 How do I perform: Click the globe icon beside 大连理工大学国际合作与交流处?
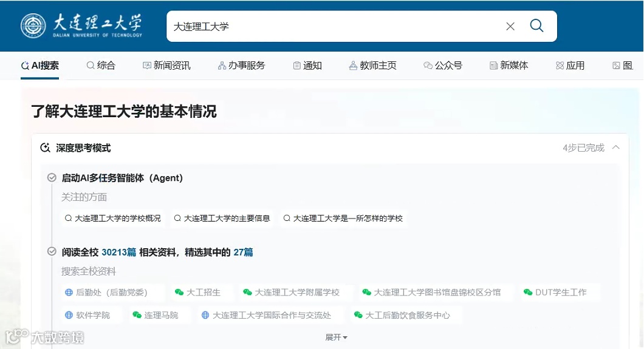(205, 315)
